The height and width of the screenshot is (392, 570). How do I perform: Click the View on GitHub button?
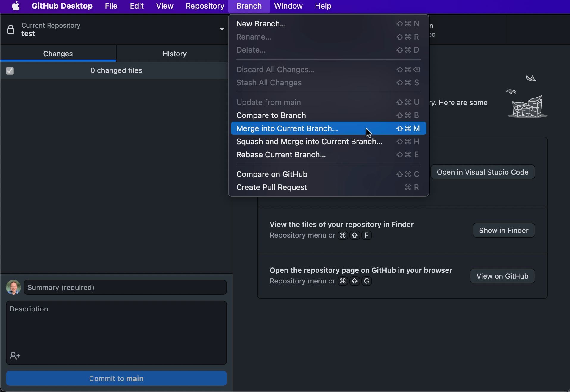pos(502,276)
